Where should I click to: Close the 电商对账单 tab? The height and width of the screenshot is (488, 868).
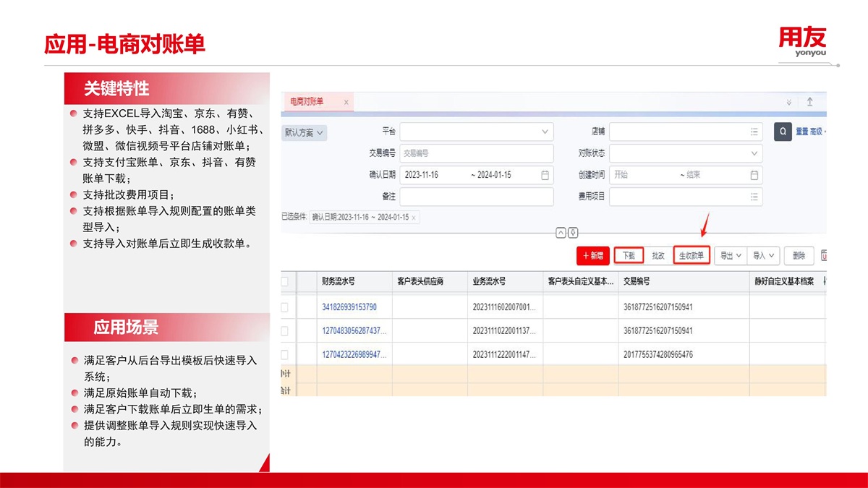(346, 103)
